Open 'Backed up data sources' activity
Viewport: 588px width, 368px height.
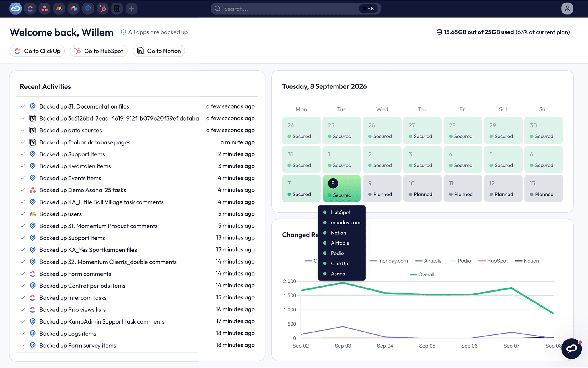pos(71,130)
